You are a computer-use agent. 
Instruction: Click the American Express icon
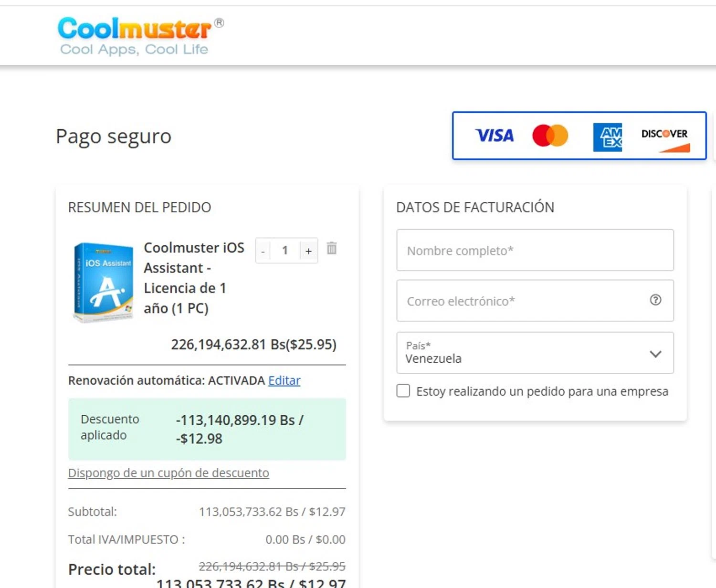tap(607, 137)
